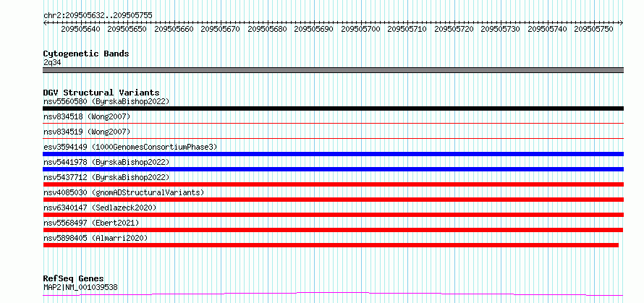This screenshot has height=303, width=644.
Task: Click ruler position 209505730
Action: [x=500, y=29]
